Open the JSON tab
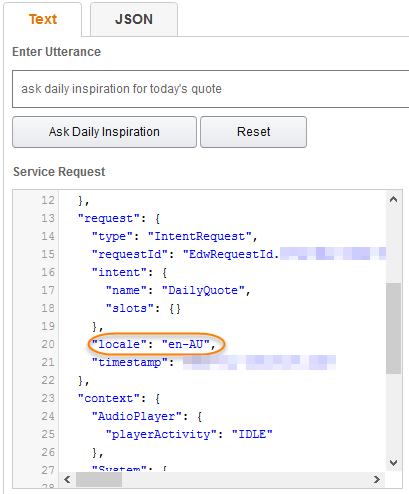 coord(134,19)
